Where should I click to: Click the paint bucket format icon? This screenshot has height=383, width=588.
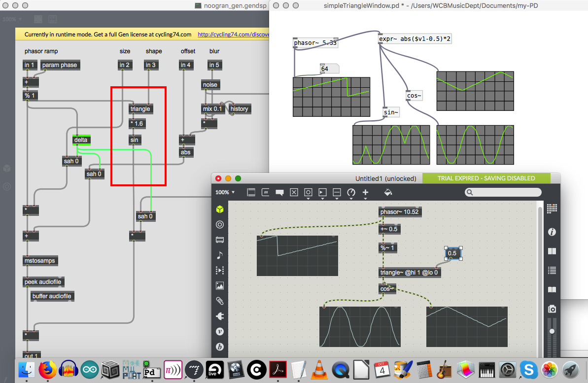coord(388,192)
